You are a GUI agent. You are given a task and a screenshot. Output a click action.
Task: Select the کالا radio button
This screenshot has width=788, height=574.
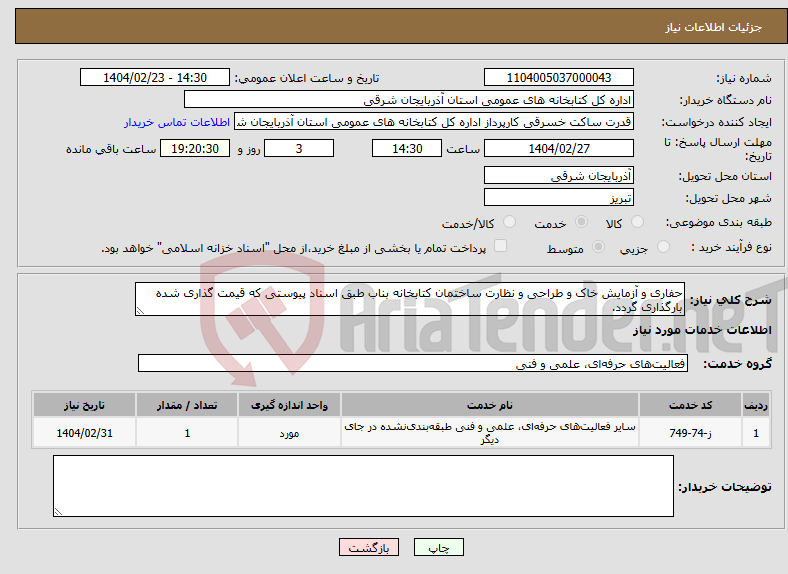point(637,222)
